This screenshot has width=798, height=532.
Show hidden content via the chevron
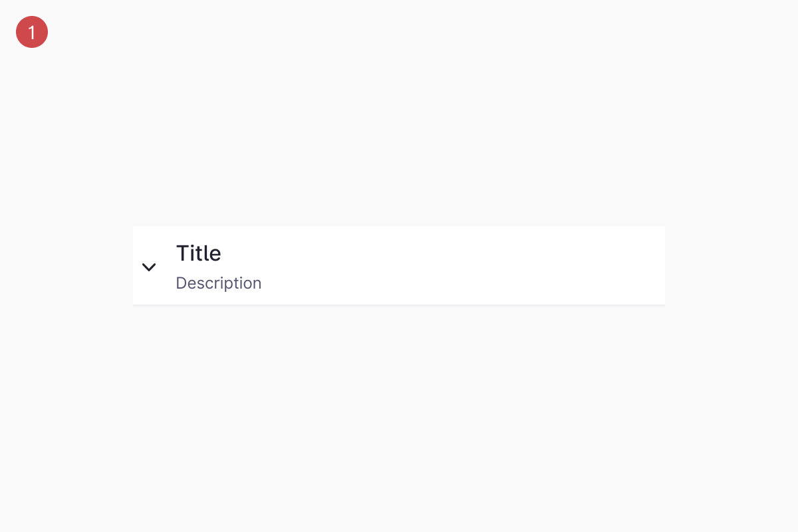149,267
